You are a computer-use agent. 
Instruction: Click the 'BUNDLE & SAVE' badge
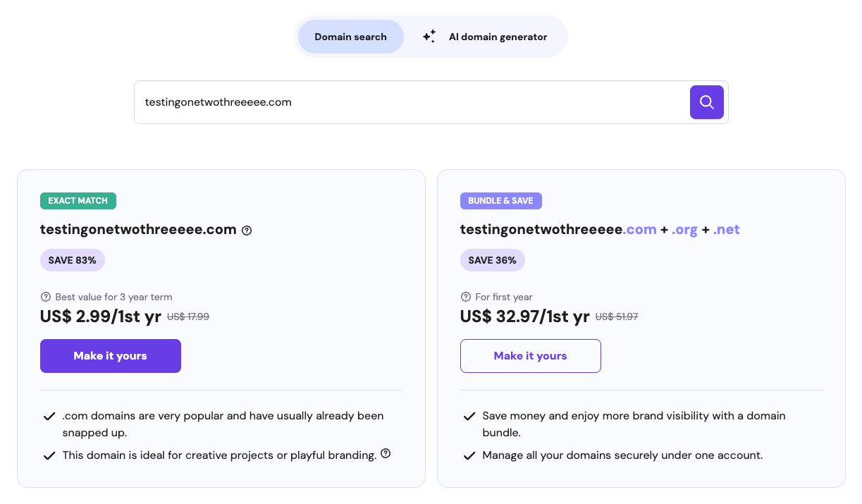(500, 200)
